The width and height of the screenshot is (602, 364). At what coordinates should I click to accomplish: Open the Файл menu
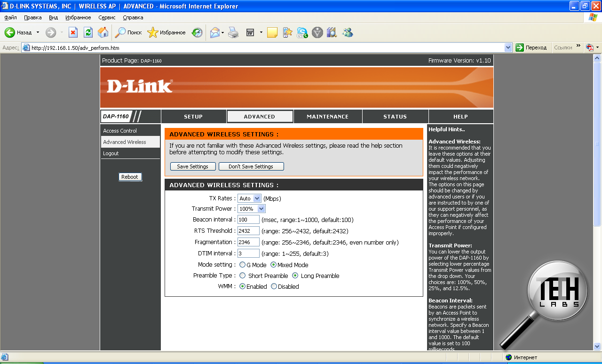point(10,17)
